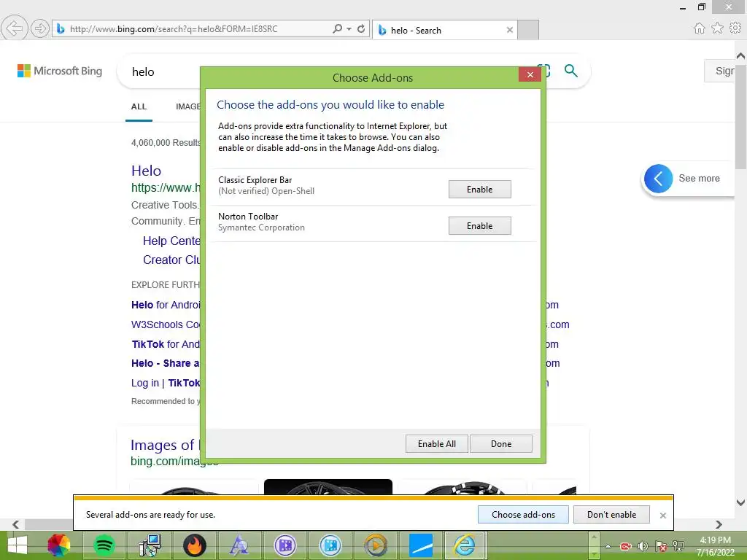Click the See more arrow button
This screenshot has height=560, width=747.
(659, 179)
